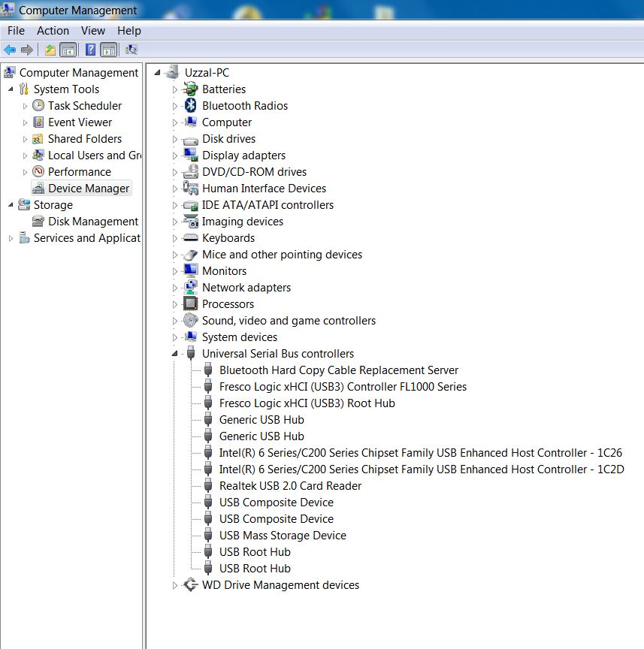Select Intel USB Enhanced Host Controller 1C2D
This screenshot has width=644, height=649.
(422, 469)
